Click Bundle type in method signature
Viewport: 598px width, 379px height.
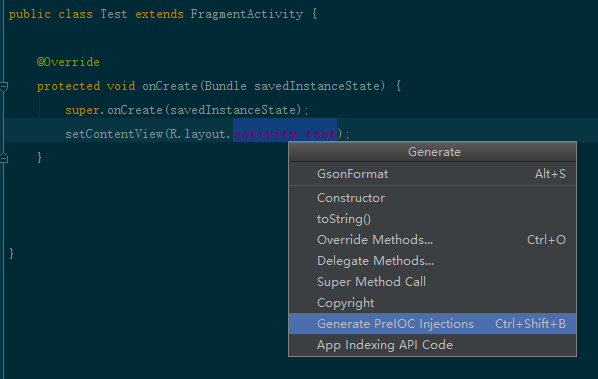[x=225, y=86]
